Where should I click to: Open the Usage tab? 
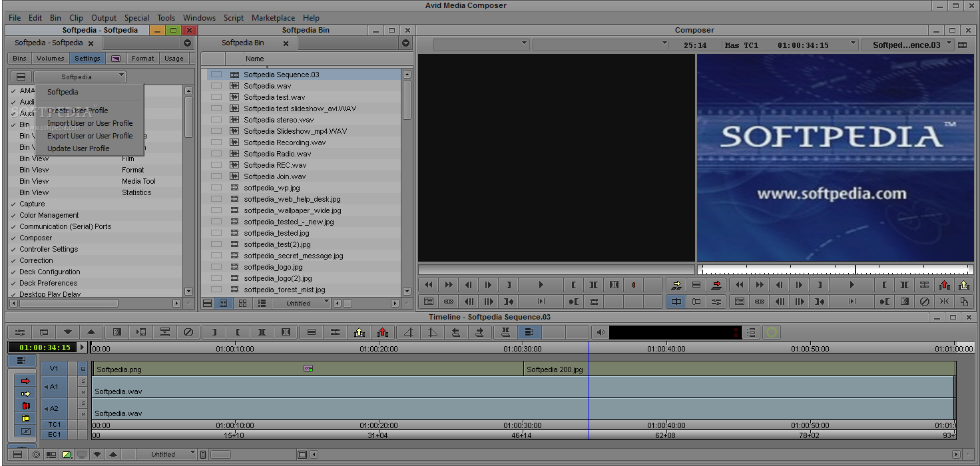coord(174,59)
